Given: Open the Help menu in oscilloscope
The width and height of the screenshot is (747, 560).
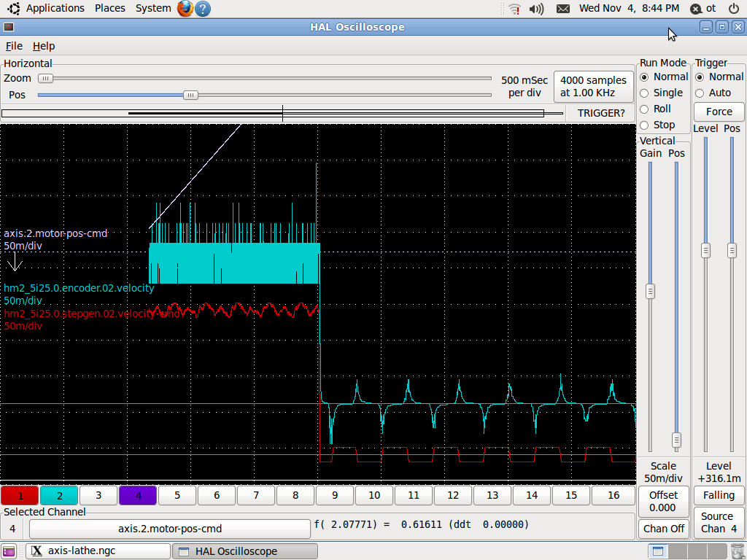Looking at the screenshot, I should [44, 46].
